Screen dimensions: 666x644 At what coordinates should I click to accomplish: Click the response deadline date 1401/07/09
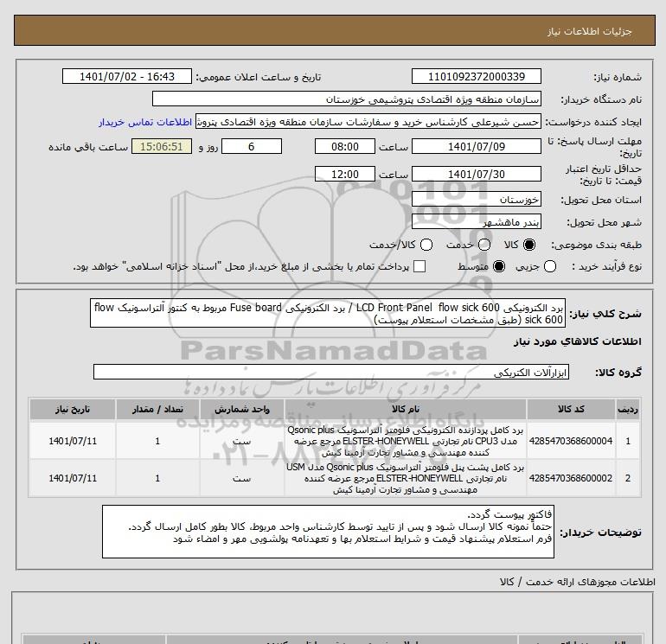tap(476, 146)
